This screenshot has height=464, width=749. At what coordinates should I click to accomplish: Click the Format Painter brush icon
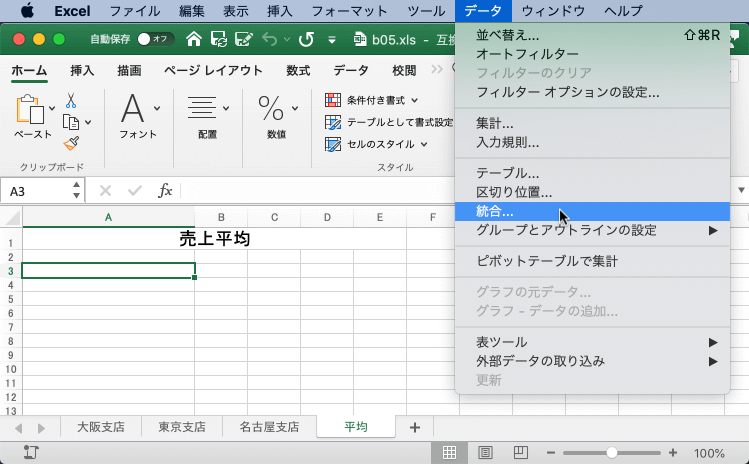pyautogui.click(x=71, y=143)
